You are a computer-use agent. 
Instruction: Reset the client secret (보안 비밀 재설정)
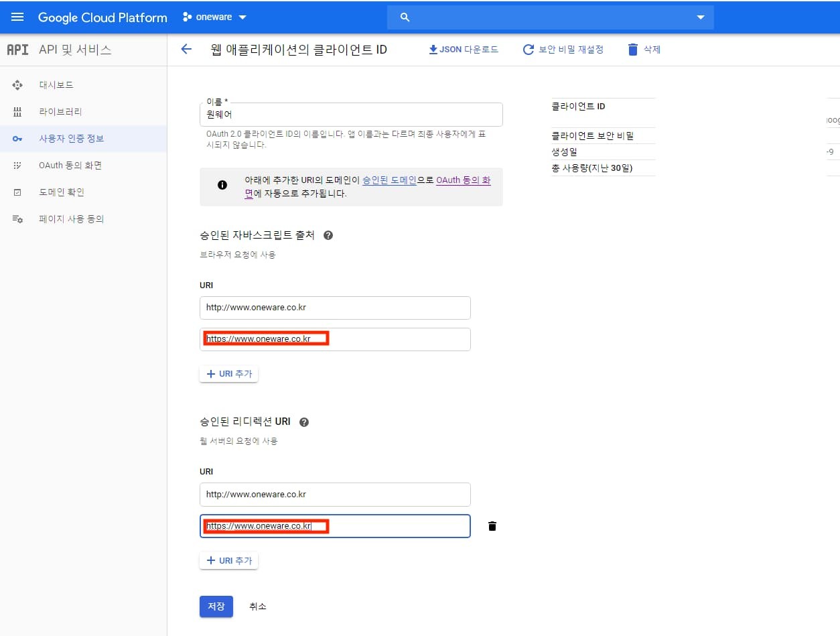563,50
